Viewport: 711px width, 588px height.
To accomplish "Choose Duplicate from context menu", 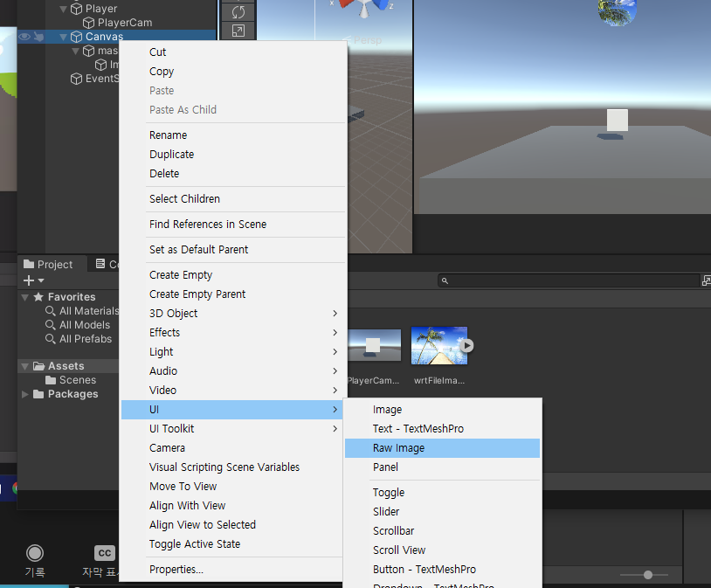I will click(x=232, y=155).
